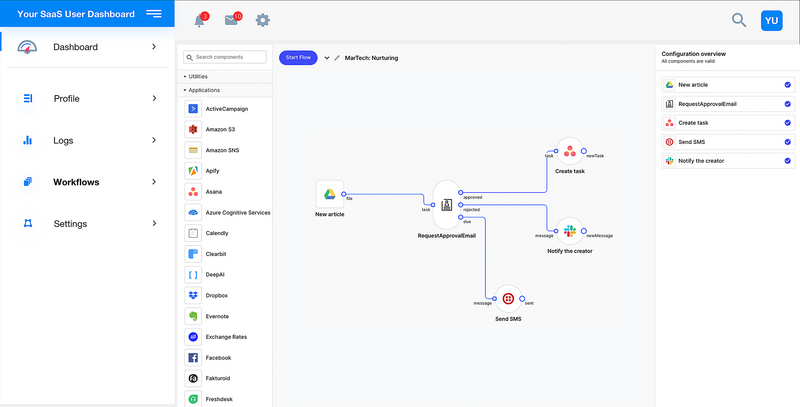The width and height of the screenshot is (800, 407).
Task: Select the Facebook component icon
Action: 193,358
